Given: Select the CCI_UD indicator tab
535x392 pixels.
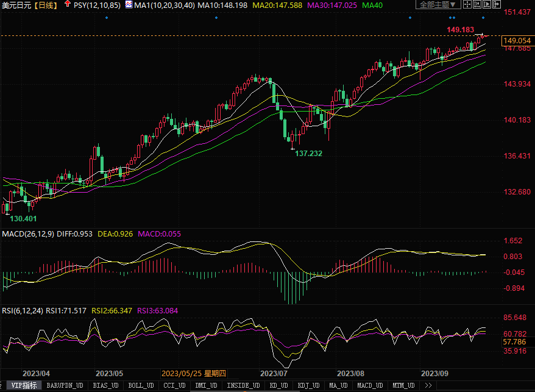Looking at the screenshot, I should (174, 385).
